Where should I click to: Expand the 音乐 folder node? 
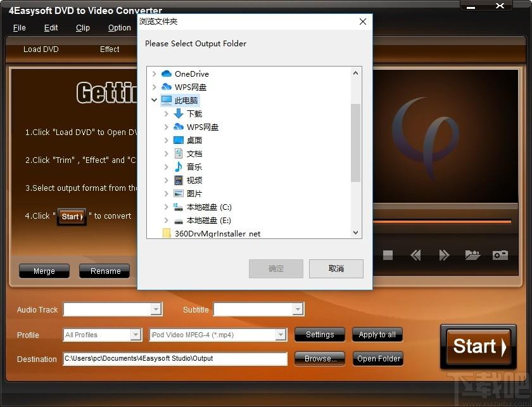click(x=166, y=167)
